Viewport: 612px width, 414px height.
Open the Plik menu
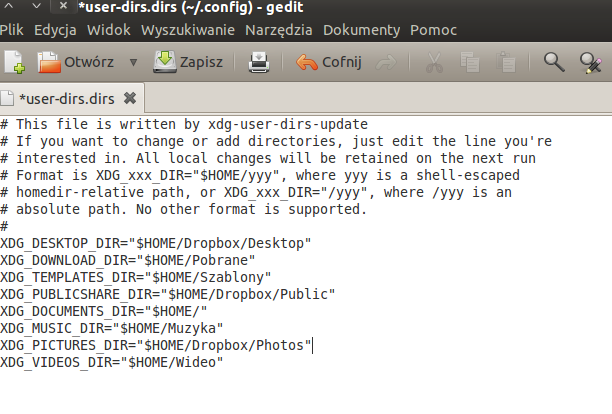[12, 30]
